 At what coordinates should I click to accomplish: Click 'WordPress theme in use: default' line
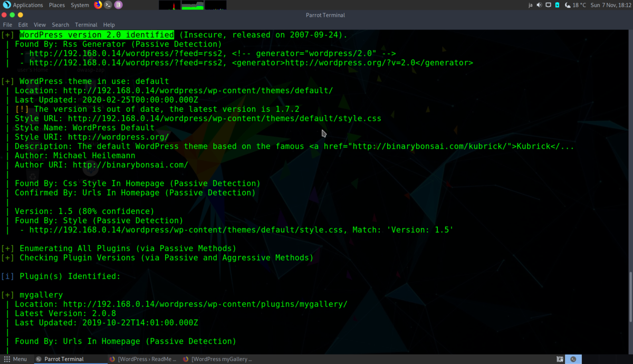point(94,81)
